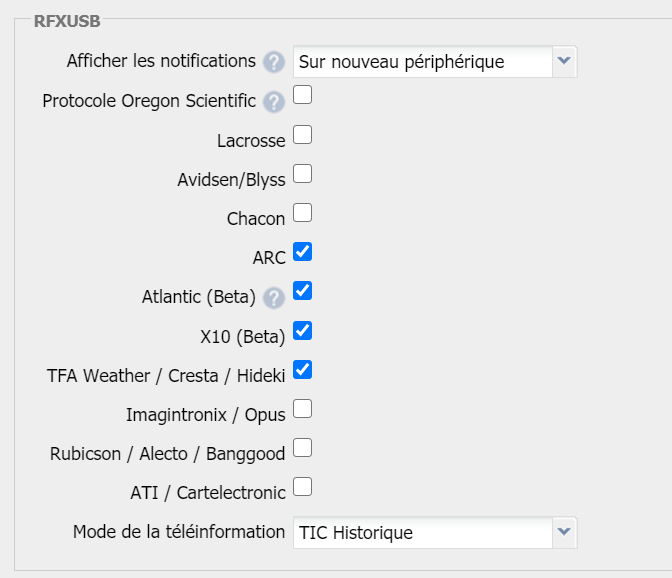Enable Imagintronix / Opus checkbox
The width and height of the screenshot is (672, 578).
[x=302, y=409]
